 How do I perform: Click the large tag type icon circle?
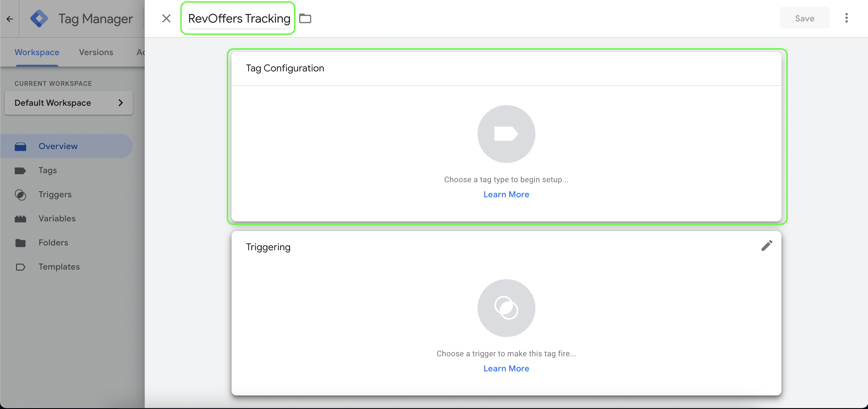click(x=506, y=134)
